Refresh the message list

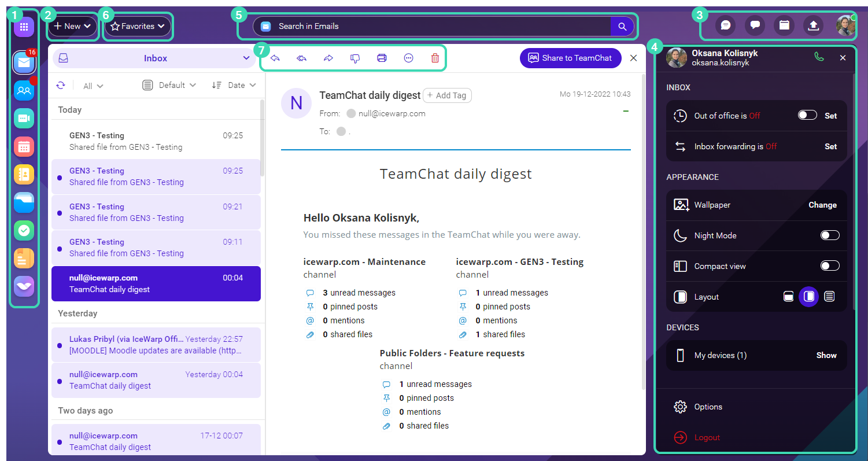point(61,86)
